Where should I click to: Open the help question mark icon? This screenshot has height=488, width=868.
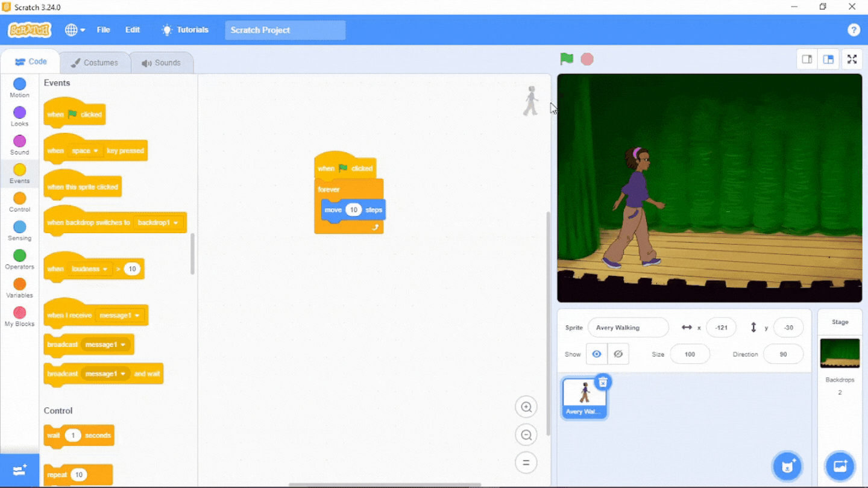pyautogui.click(x=854, y=30)
